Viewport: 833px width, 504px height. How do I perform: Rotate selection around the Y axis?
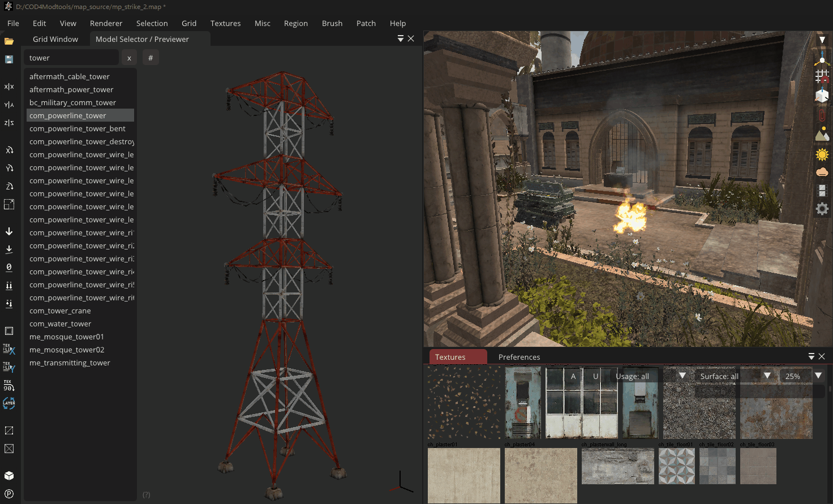click(x=9, y=168)
